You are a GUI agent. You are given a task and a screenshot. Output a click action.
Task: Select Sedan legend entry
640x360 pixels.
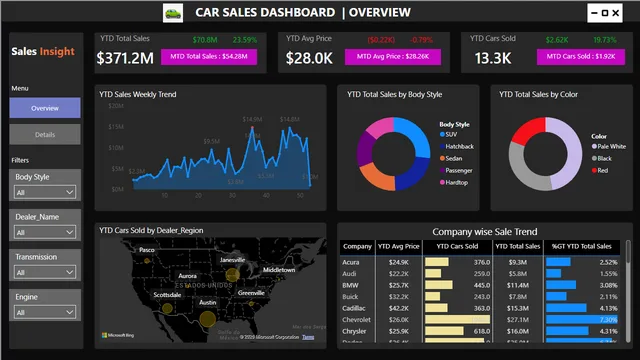pos(451,158)
